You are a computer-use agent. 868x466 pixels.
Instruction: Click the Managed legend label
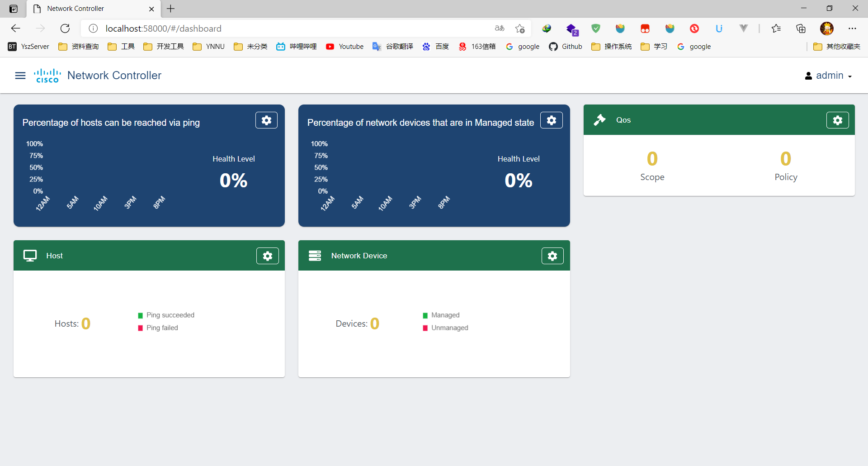pos(445,315)
